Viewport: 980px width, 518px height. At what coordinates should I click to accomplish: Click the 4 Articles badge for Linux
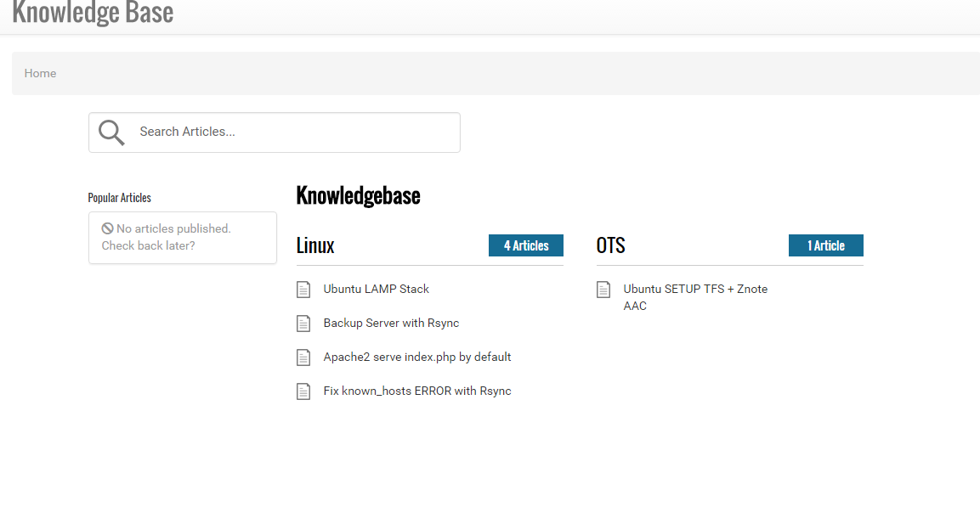pos(525,245)
